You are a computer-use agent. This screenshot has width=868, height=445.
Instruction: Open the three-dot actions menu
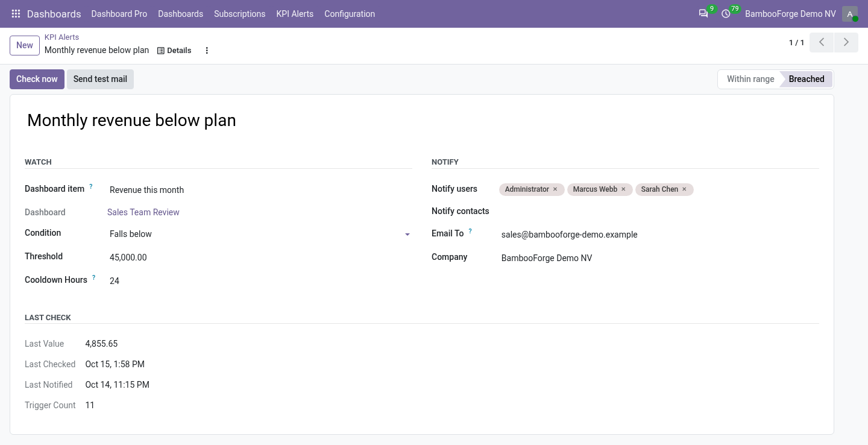point(207,51)
